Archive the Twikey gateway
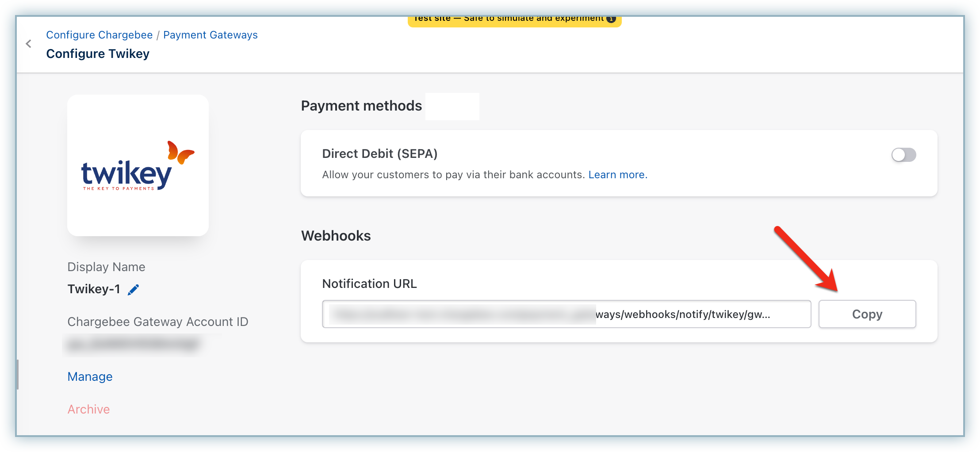 point(88,409)
